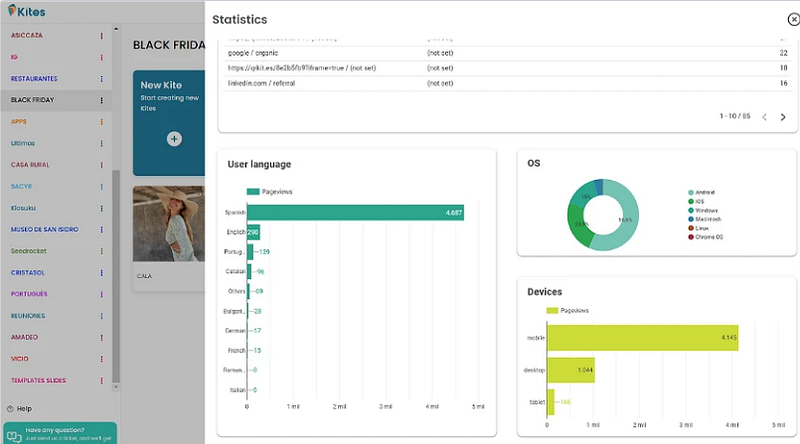Screen dimensions: 800x444
Task: Open the CALA kite thumbnail
Action: 169,224
